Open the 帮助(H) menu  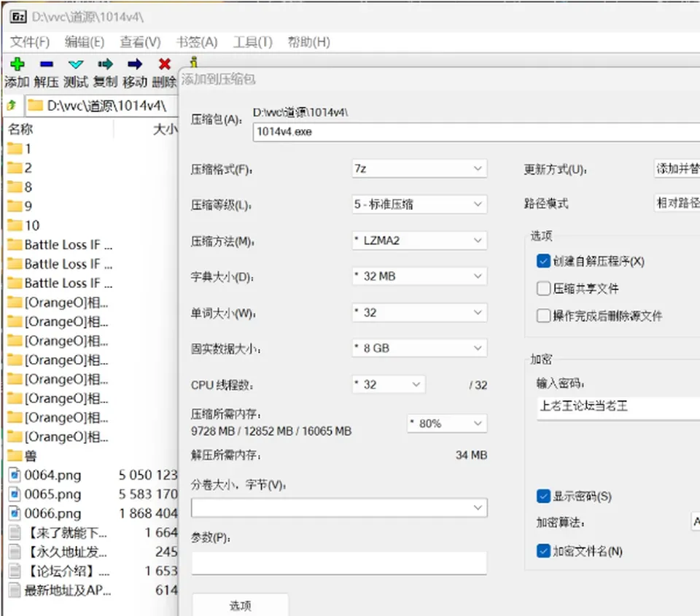pyautogui.click(x=309, y=42)
